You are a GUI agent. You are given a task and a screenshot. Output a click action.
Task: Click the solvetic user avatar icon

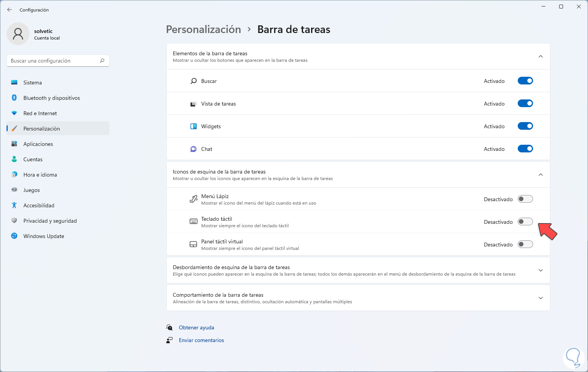point(18,34)
